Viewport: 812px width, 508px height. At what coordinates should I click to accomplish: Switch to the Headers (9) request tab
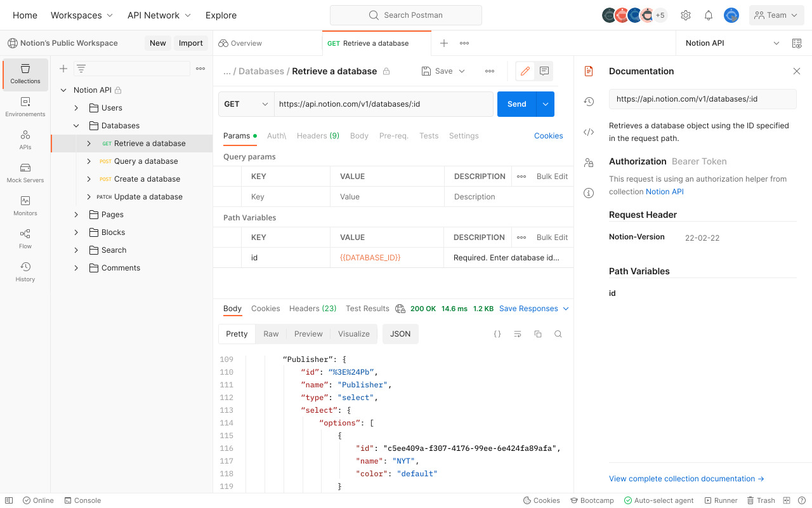(318, 136)
